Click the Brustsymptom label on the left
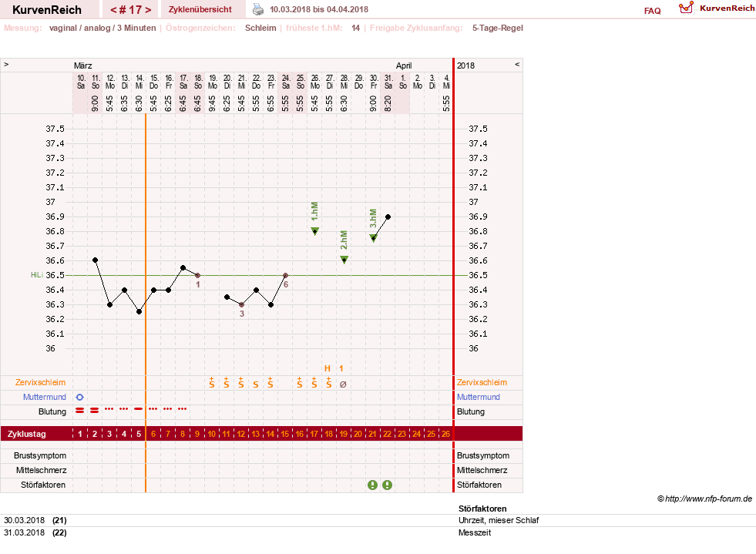The width and height of the screenshot is (756, 554). pyautogui.click(x=40, y=455)
